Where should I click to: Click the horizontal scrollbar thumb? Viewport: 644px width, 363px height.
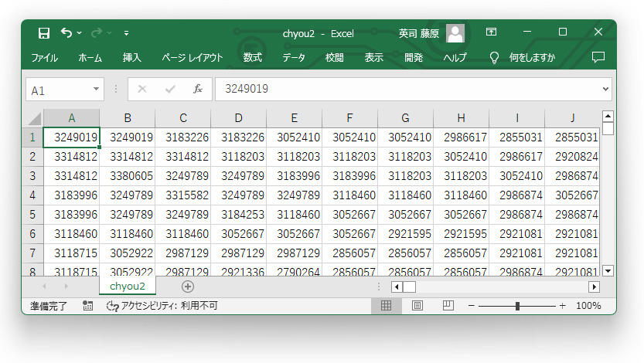pos(409,287)
